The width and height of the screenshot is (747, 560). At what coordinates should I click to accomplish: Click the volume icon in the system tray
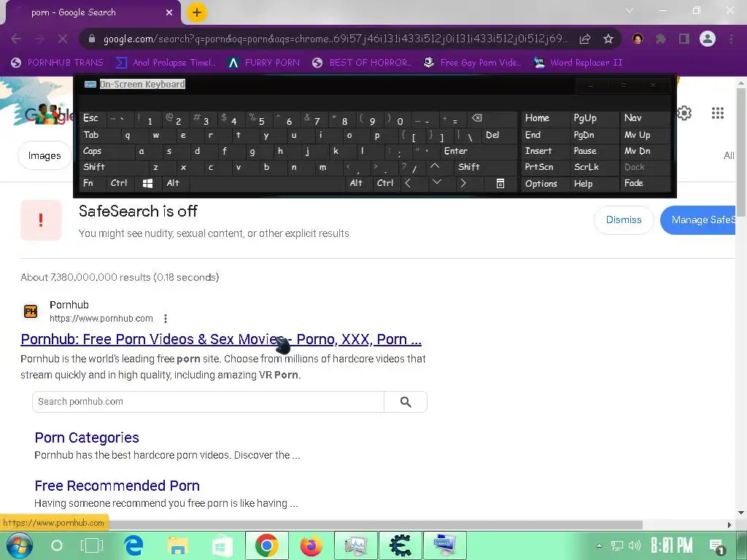tap(634, 545)
